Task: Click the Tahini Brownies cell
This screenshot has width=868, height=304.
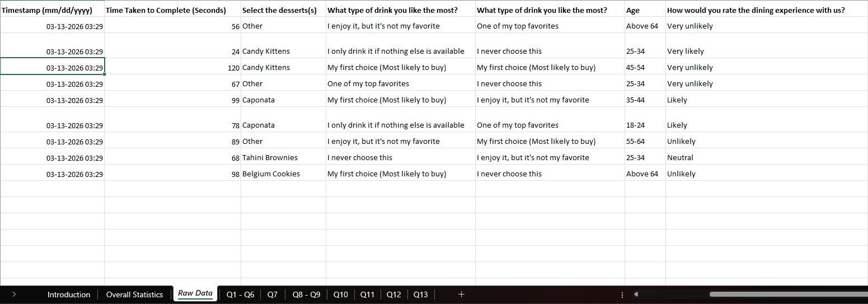Action: point(270,158)
